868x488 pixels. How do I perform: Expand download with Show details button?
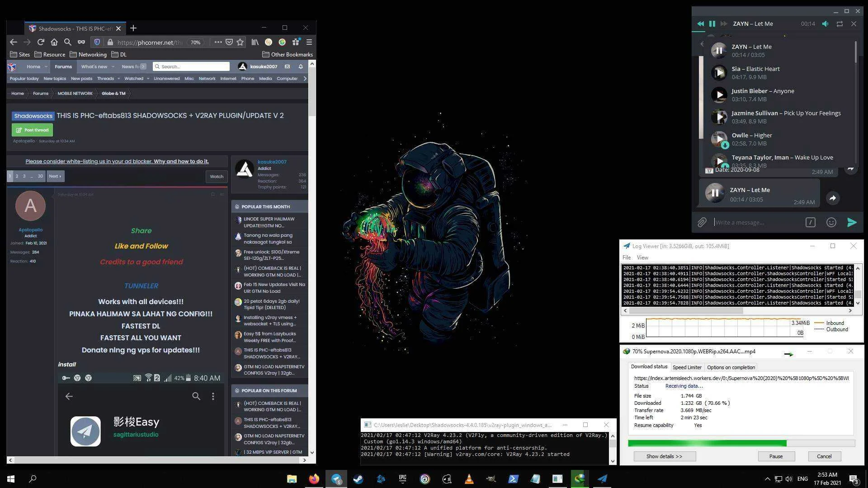tap(664, 456)
